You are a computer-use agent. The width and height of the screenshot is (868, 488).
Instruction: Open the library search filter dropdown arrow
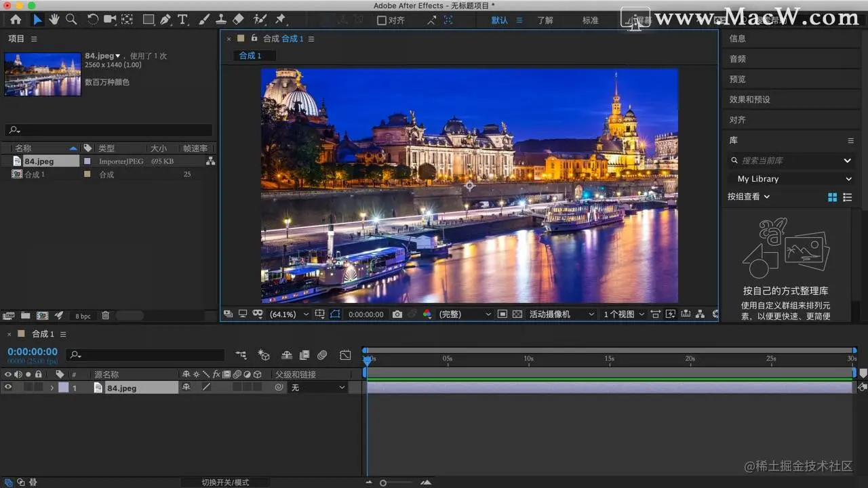[x=847, y=161]
